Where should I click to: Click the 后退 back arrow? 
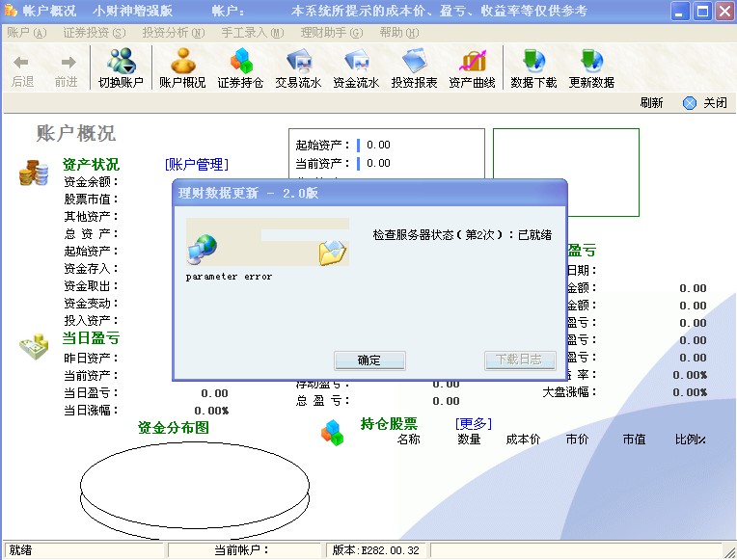[22, 67]
